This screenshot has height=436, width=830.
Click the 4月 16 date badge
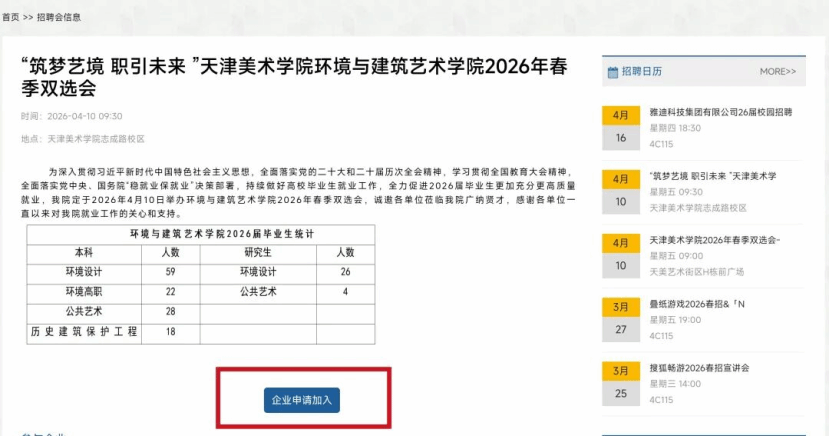621,128
